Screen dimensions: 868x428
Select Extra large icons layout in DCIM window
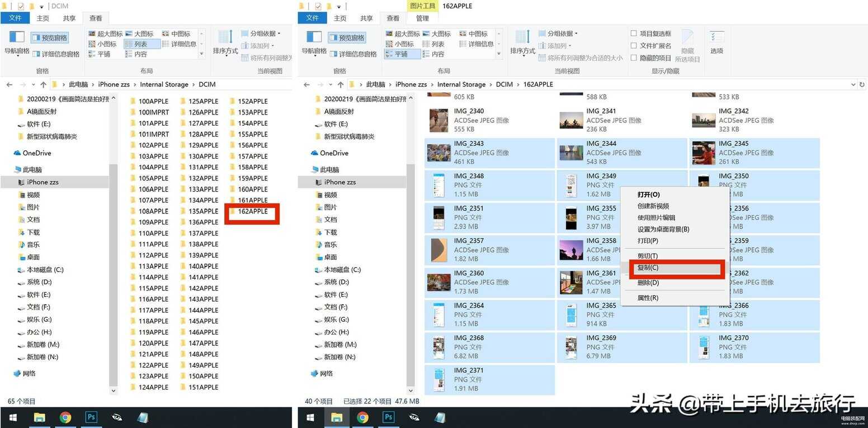(x=106, y=34)
